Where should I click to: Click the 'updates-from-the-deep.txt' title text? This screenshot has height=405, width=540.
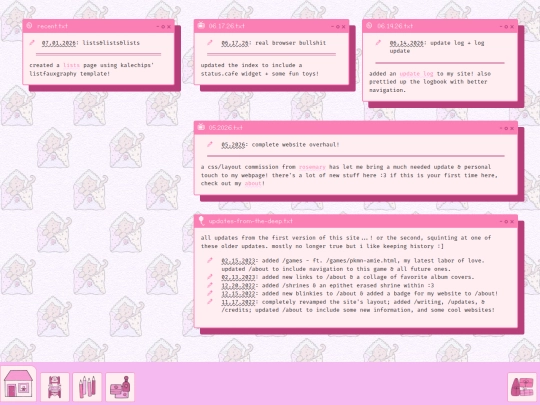[x=250, y=221]
